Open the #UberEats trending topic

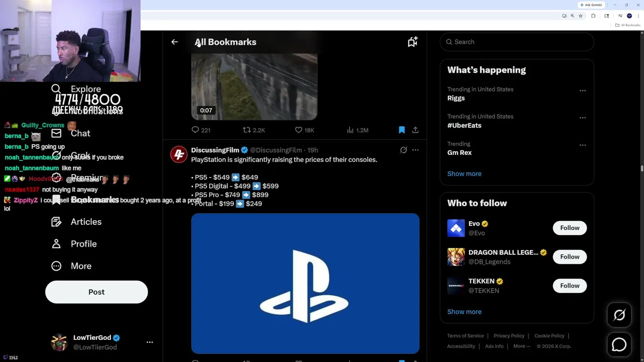click(x=464, y=125)
